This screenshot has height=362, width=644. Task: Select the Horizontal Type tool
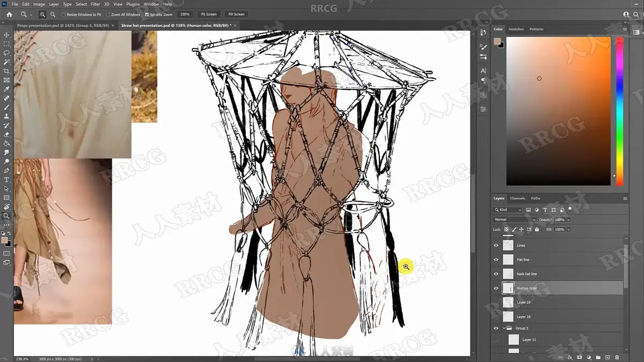6,180
